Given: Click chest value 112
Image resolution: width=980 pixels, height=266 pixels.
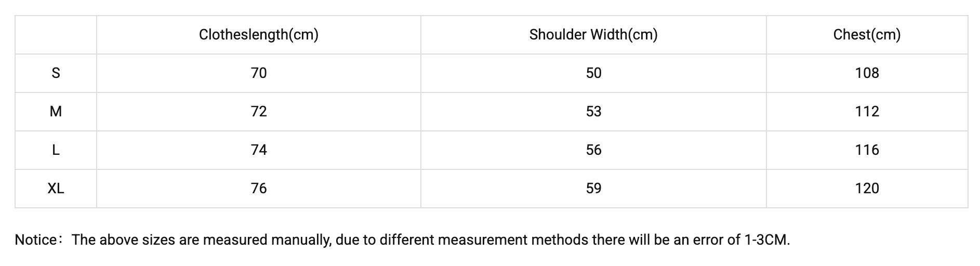Looking at the screenshot, I should [867, 112].
